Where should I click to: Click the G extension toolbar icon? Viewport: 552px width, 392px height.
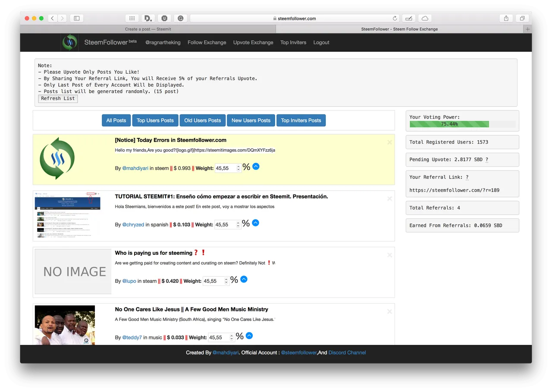click(180, 18)
